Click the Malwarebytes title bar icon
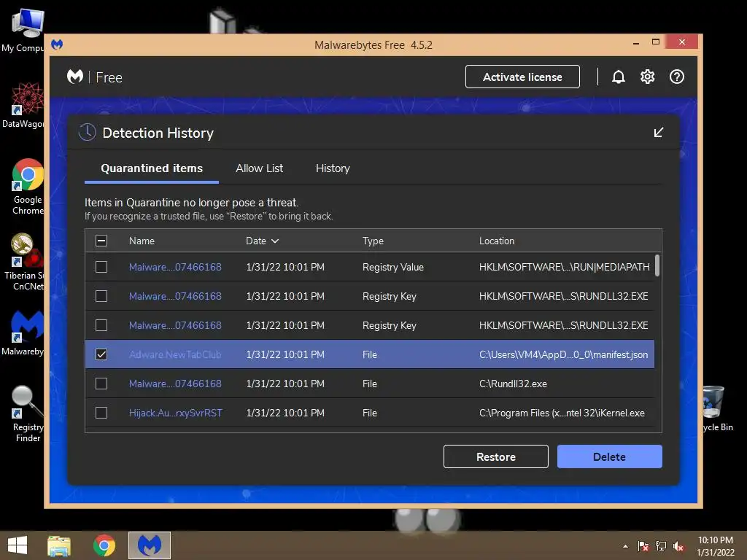Image resolution: width=747 pixels, height=560 pixels. pos(57,44)
